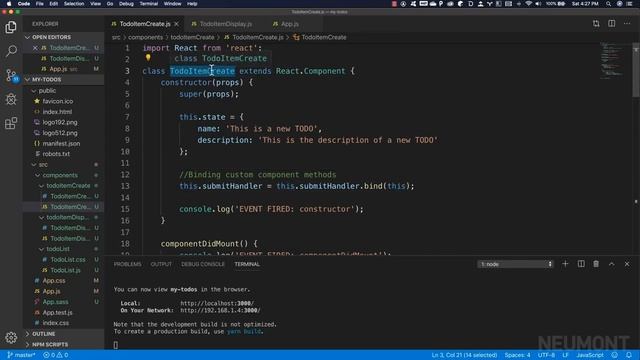
Task: Click 'components' in the breadcrumb
Action: (x=145, y=37)
